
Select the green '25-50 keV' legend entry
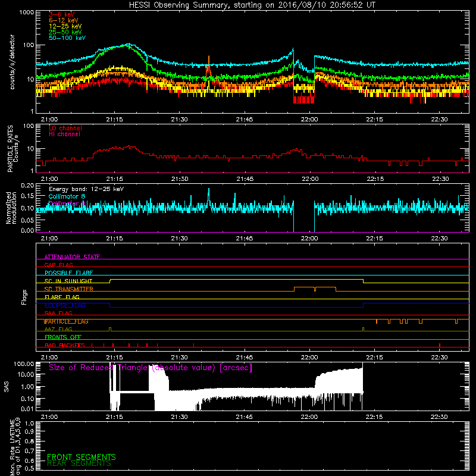click(x=65, y=32)
